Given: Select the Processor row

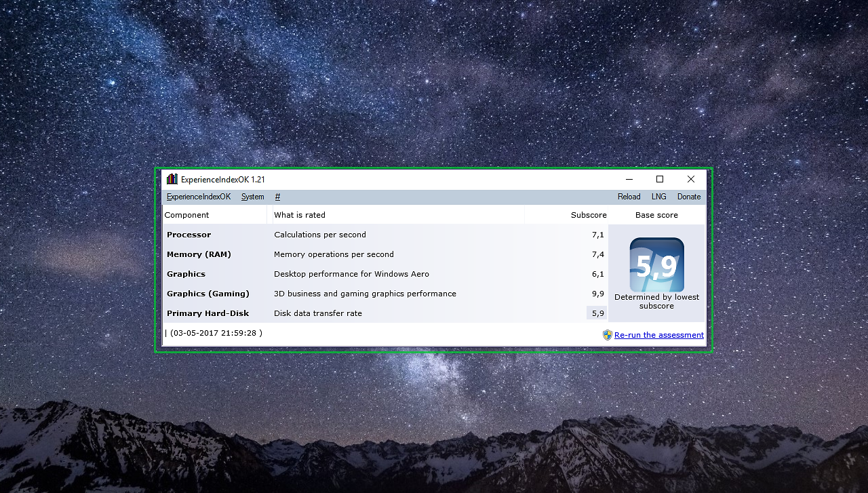Looking at the screenshot, I should (385, 235).
